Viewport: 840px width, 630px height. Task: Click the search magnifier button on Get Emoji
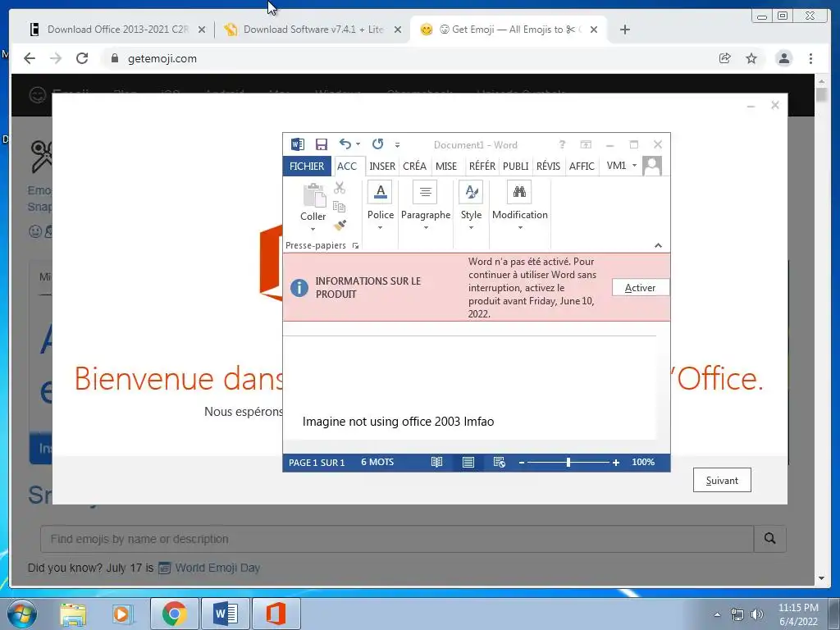(769, 538)
